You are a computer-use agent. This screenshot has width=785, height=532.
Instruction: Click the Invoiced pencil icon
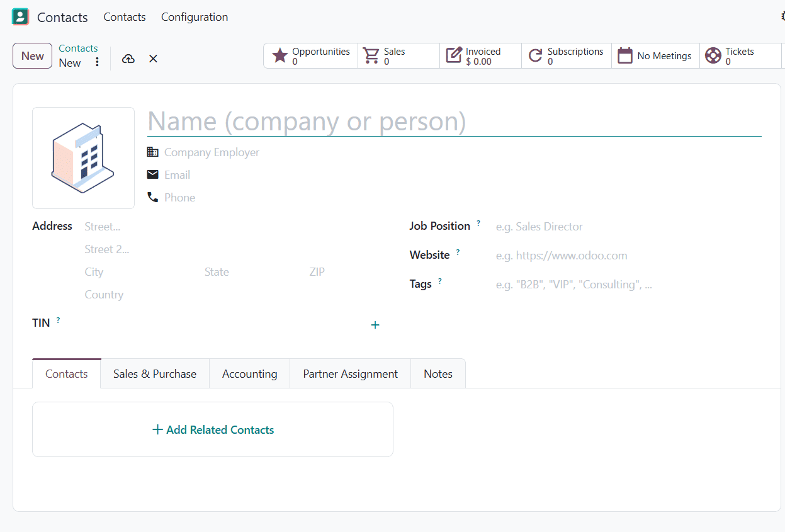click(454, 55)
